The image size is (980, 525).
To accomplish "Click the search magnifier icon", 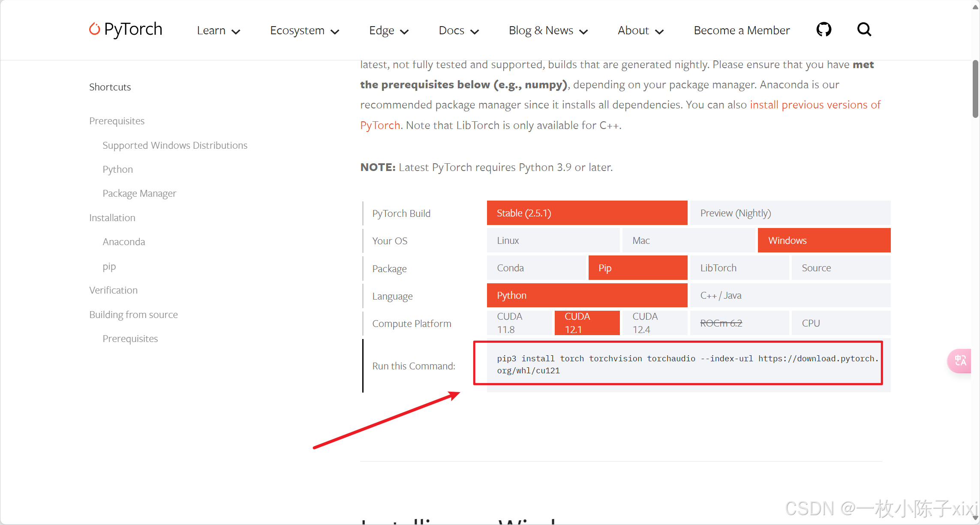I will click(x=864, y=30).
